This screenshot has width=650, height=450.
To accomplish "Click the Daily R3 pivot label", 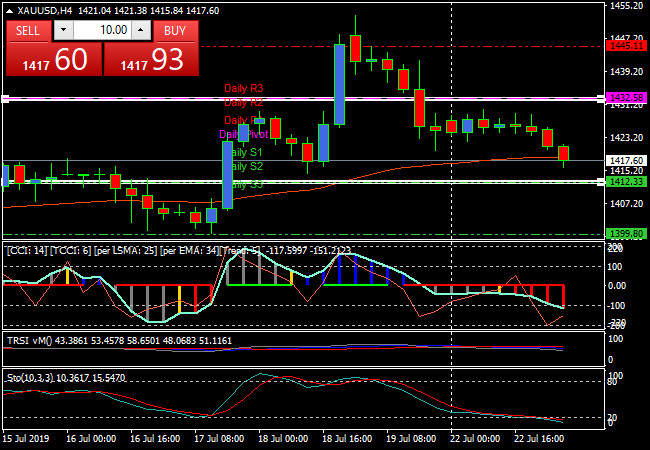I will point(243,88).
